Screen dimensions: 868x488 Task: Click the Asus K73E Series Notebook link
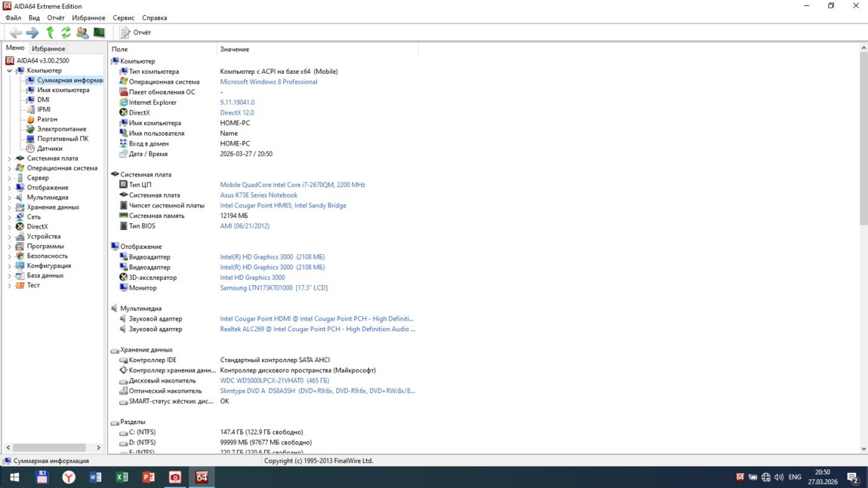(x=258, y=195)
